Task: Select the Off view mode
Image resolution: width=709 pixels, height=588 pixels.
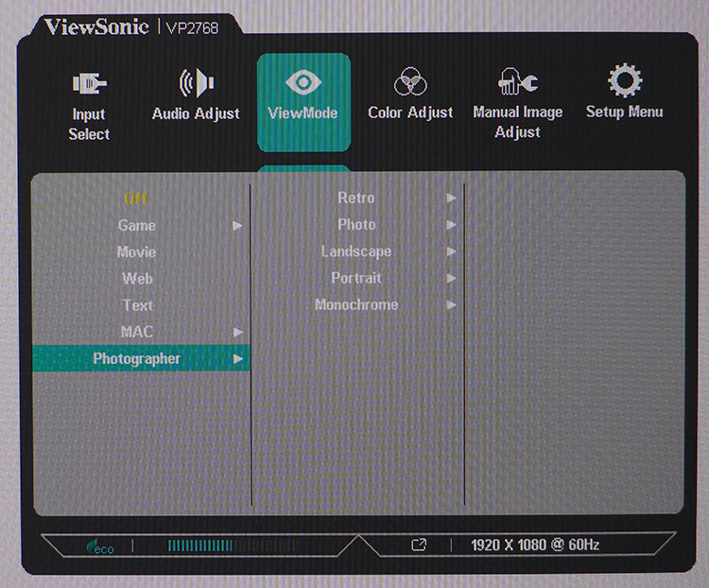Action: 136,199
